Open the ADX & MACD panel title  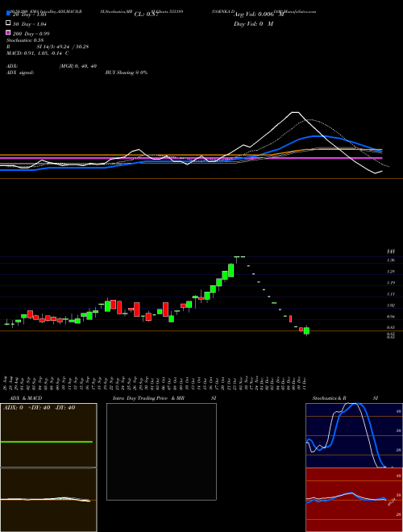click(x=26, y=398)
